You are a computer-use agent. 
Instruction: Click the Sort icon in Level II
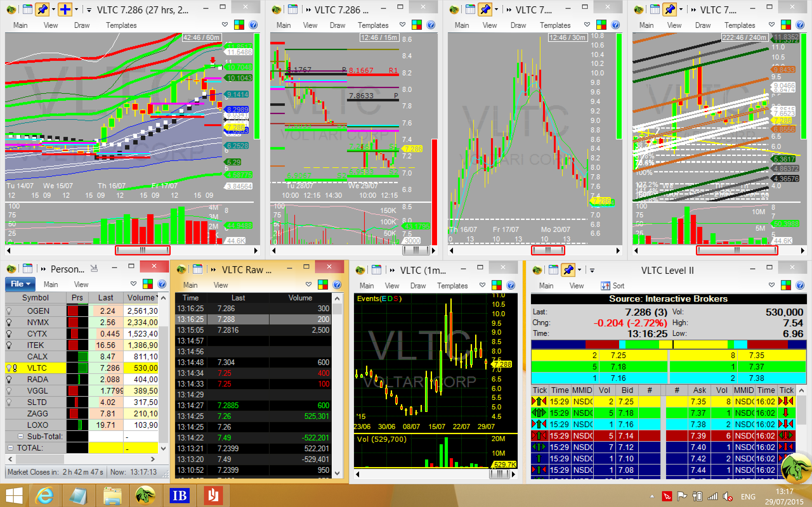coord(606,286)
